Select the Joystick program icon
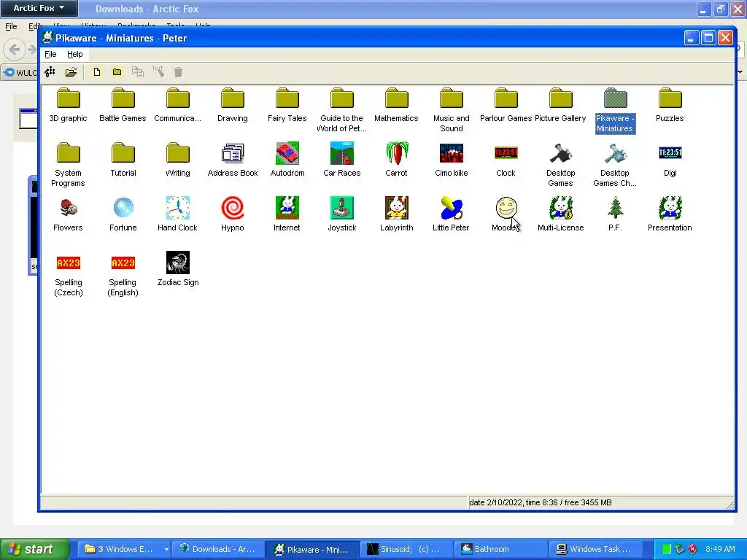The width and height of the screenshot is (747, 560). coord(342,214)
